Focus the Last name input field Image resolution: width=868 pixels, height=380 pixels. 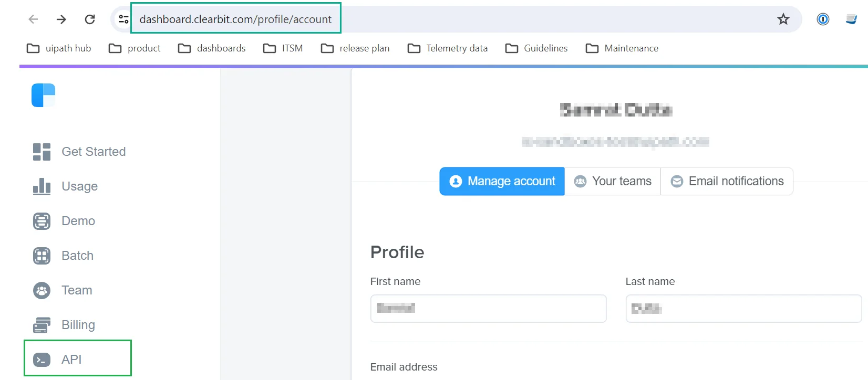pyautogui.click(x=743, y=309)
